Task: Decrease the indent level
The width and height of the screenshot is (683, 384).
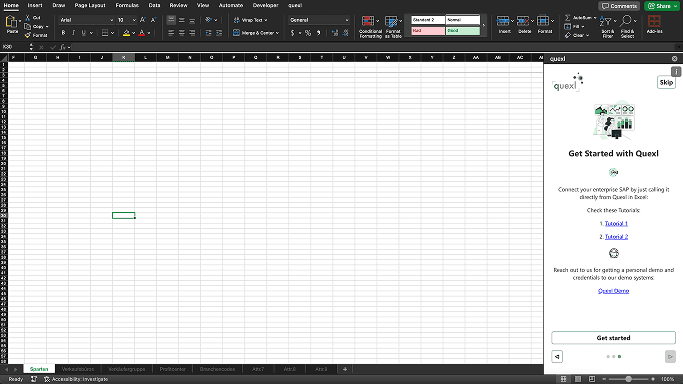Action: click(x=209, y=33)
